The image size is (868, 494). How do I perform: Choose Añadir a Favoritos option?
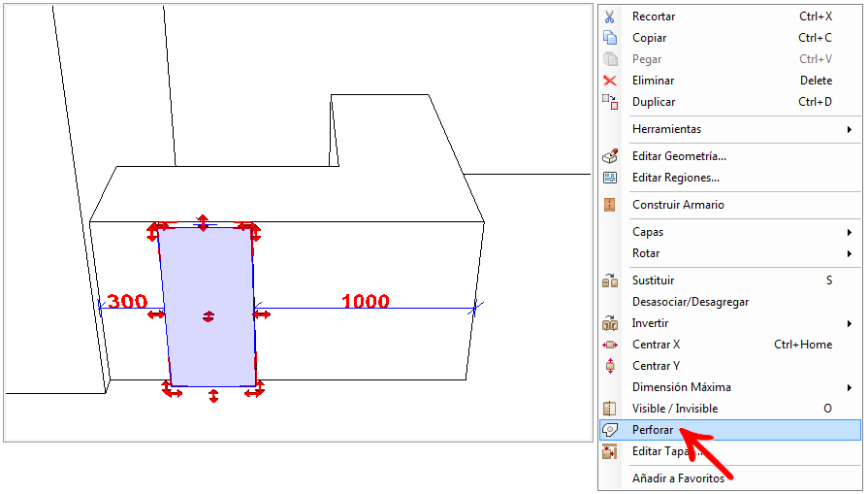pyautogui.click(x=730, y=478)
